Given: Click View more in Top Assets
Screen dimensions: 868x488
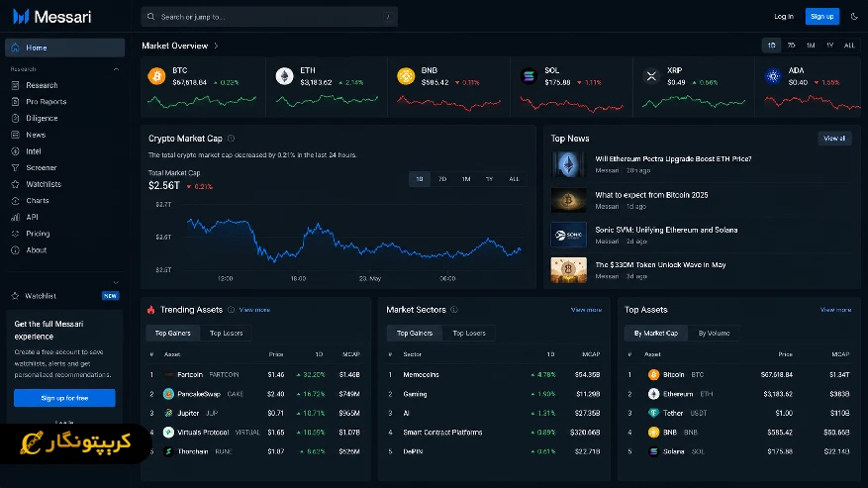Looking at the screenshot, I should coord(836,310).
